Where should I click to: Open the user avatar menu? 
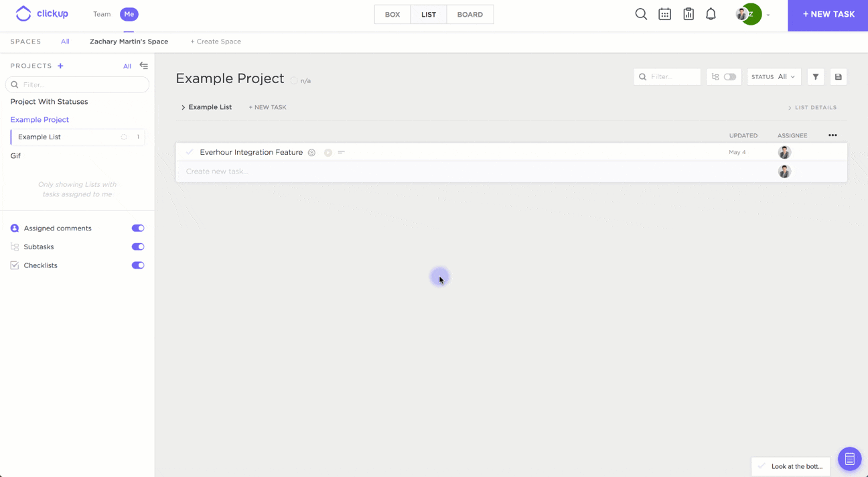[748, 14]
